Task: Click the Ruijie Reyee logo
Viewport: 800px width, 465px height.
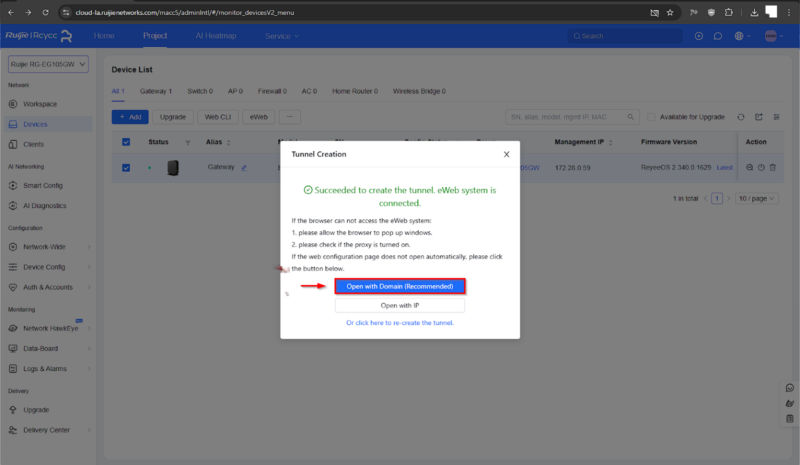Action: (x=39, y=36)
